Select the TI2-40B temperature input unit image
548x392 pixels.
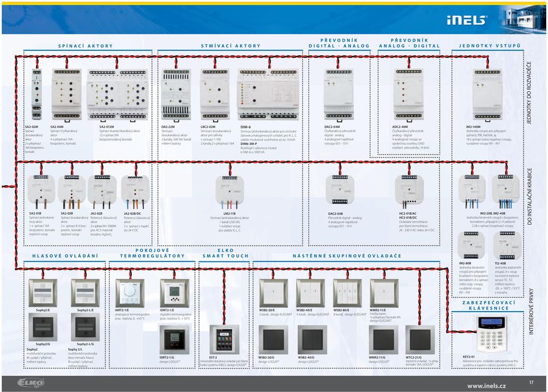[507, 245]
